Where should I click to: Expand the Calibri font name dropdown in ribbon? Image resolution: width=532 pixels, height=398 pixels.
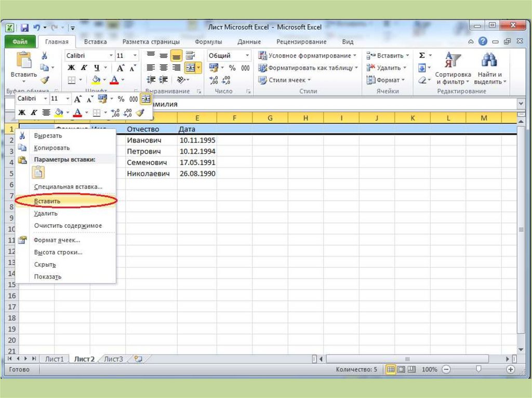click(x=111, y=56)
